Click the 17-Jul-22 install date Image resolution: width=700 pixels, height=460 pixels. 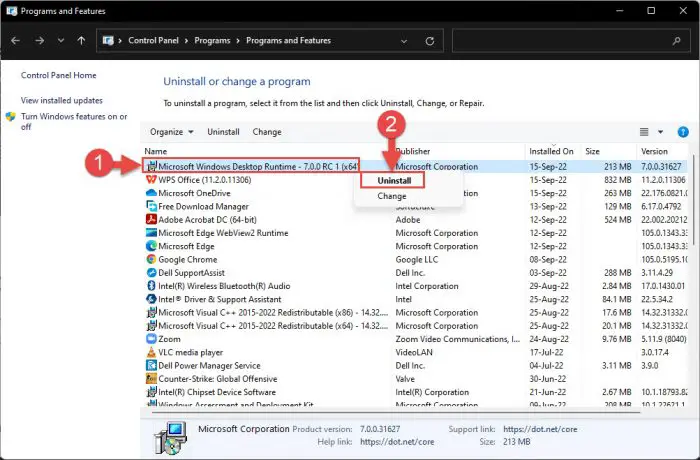pos(546,352)
